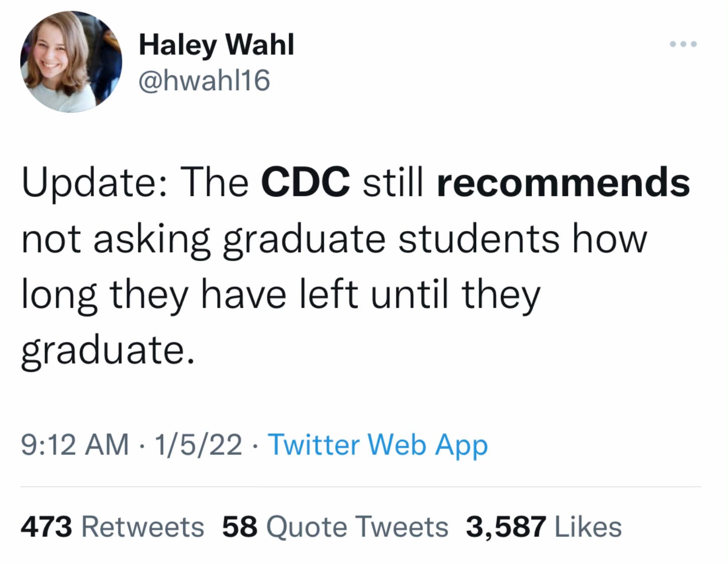Screen dimensions: 728x564
Task: Click the 9:12 AM timestamp
Action: click(75, 445)
